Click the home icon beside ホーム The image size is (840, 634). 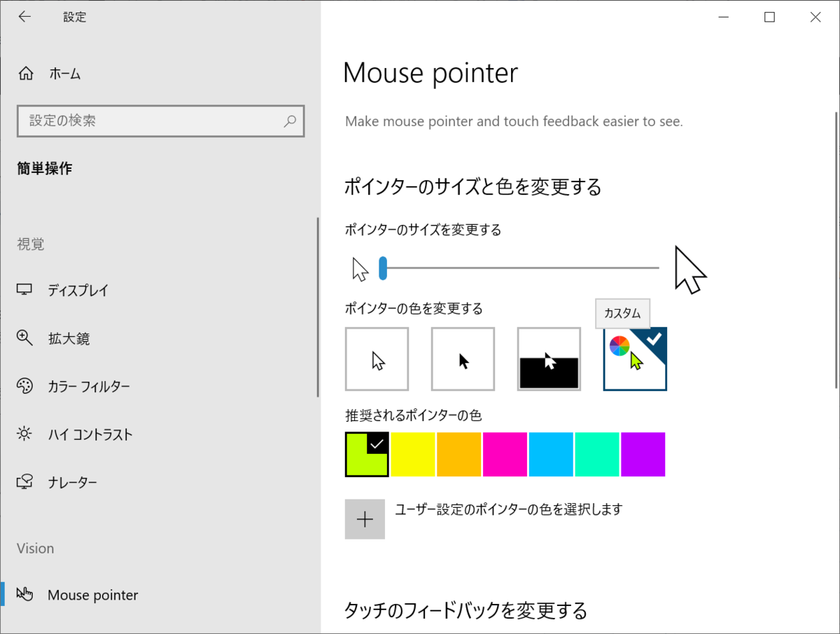[x=26, y=74]
